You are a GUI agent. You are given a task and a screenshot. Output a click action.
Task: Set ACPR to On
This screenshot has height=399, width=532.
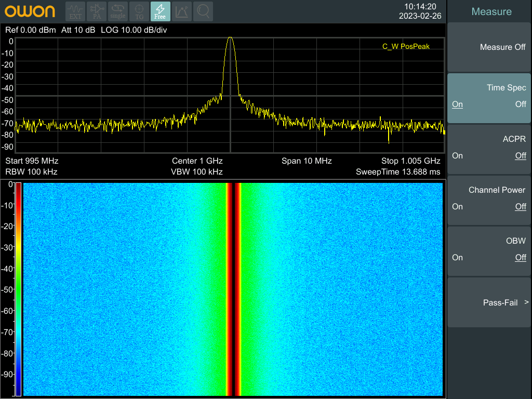point(457,156)
